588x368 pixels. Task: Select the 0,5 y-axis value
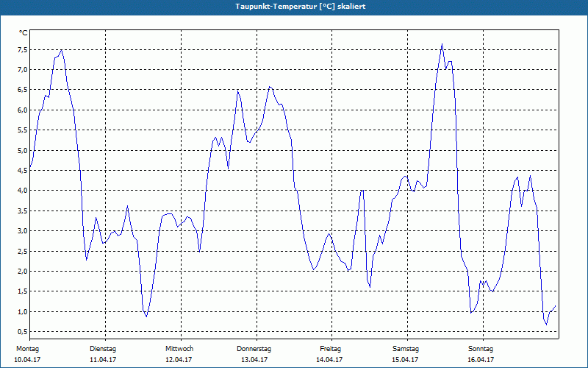pos(23,331)
